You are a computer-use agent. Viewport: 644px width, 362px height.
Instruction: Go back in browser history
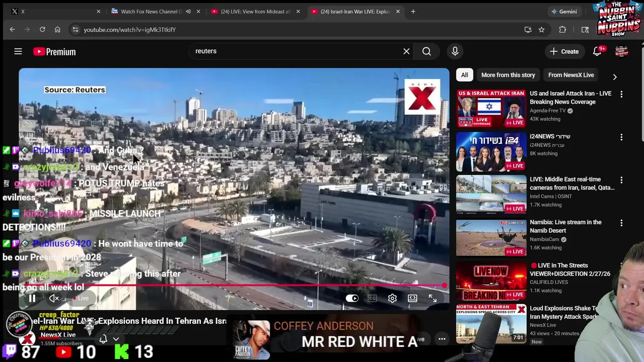[12, 30]
